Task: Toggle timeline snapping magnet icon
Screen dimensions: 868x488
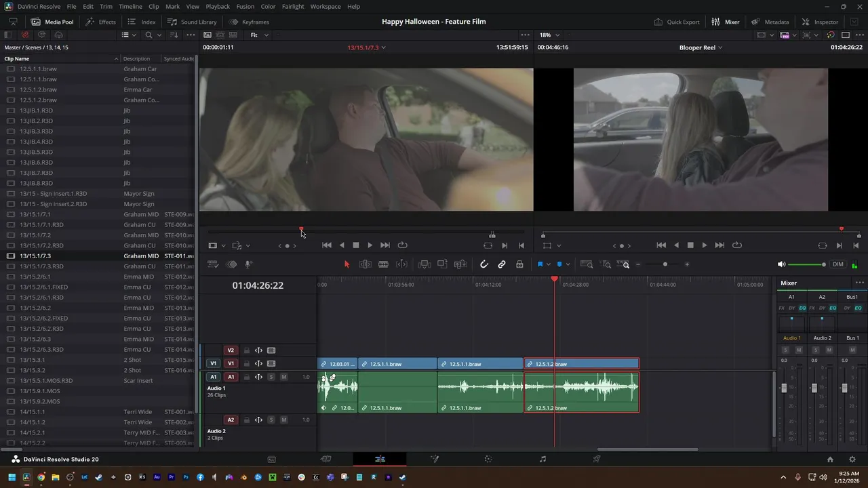Action: pyautogui.click(x=484, y=264)
